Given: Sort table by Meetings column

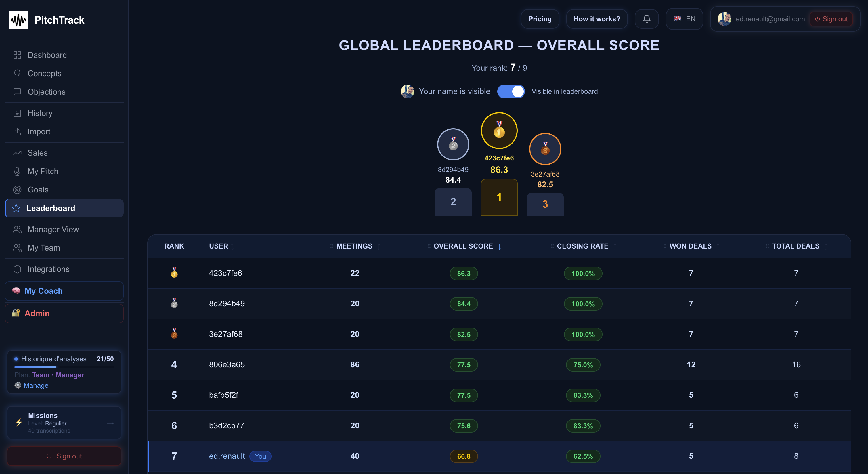Looking at the screenshot, I should (x=354, y=246).
